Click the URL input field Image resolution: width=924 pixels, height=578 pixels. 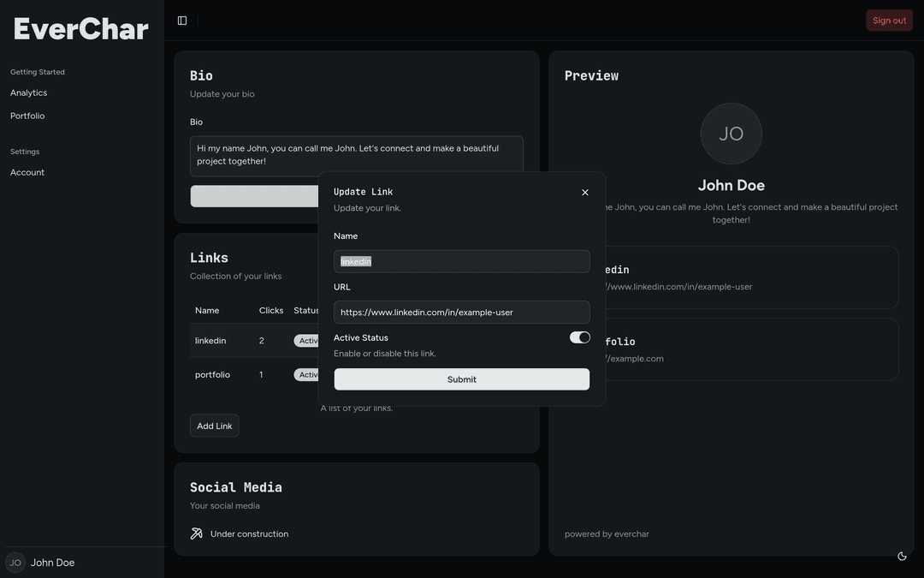461,312
